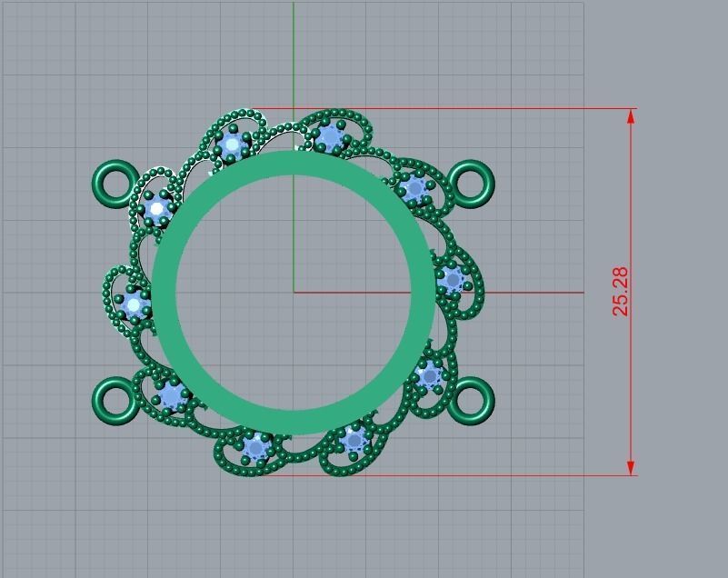Screen dimensions: 728x578
Task: Click the lower arrowhead of the dimension line
Action: pos(631,467)
